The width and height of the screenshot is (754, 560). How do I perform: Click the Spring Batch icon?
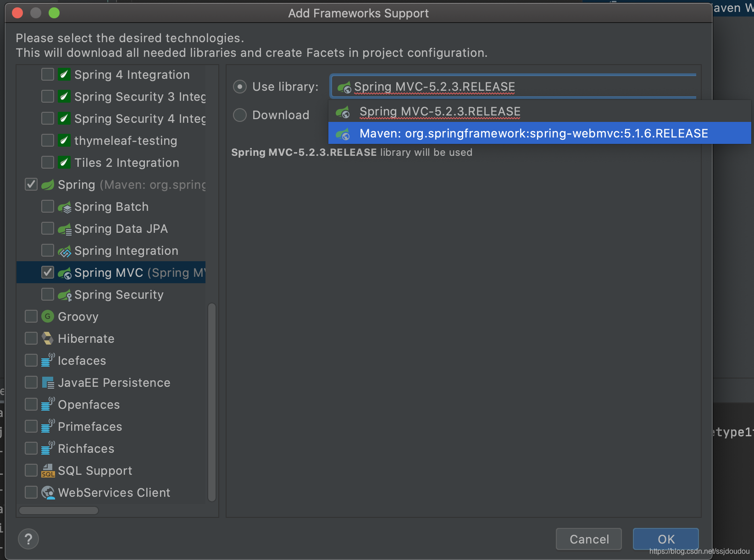(65, 207)
